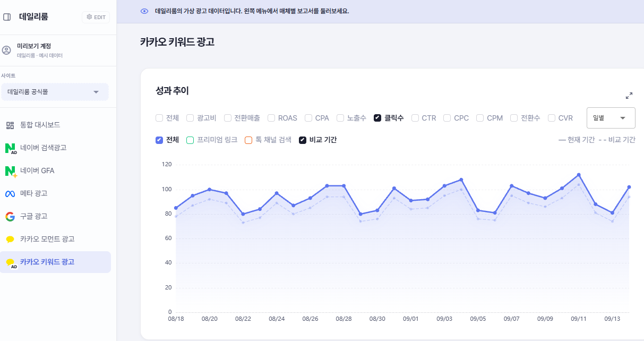Tick the CPA checkbox

click(308, 118)
